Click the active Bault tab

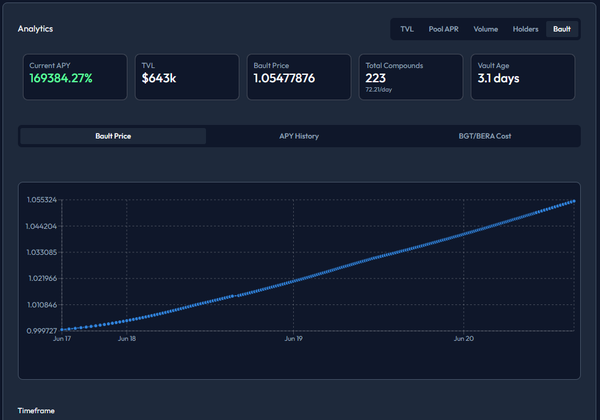pyautogui.click(x=562, y=29)
